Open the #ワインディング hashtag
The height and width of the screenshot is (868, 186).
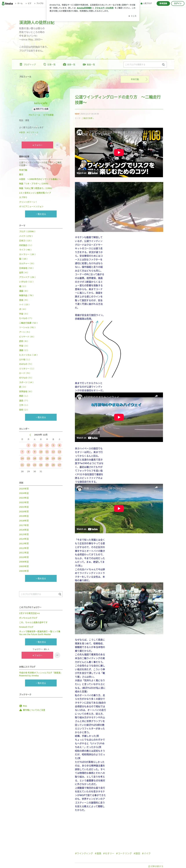point(84,853)
